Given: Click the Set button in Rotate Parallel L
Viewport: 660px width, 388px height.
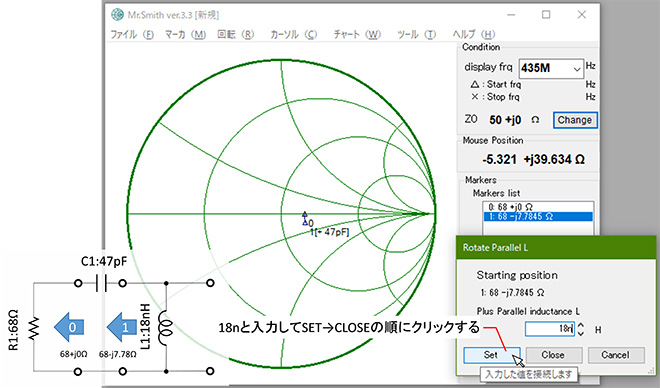Looking at the screenshot, I should 491,355.
